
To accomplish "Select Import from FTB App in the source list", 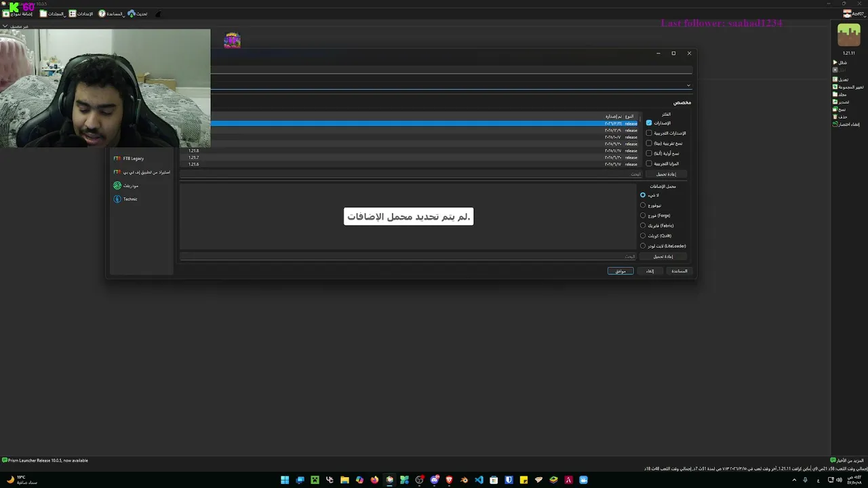I will pyautogui.click(x=142, y=172).
